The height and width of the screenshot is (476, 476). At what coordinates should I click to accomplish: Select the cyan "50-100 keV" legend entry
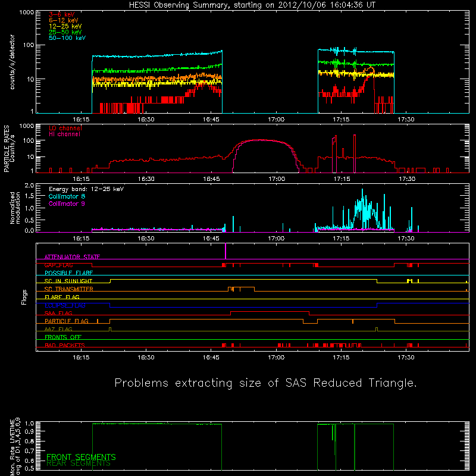click(x=67, y=38)
